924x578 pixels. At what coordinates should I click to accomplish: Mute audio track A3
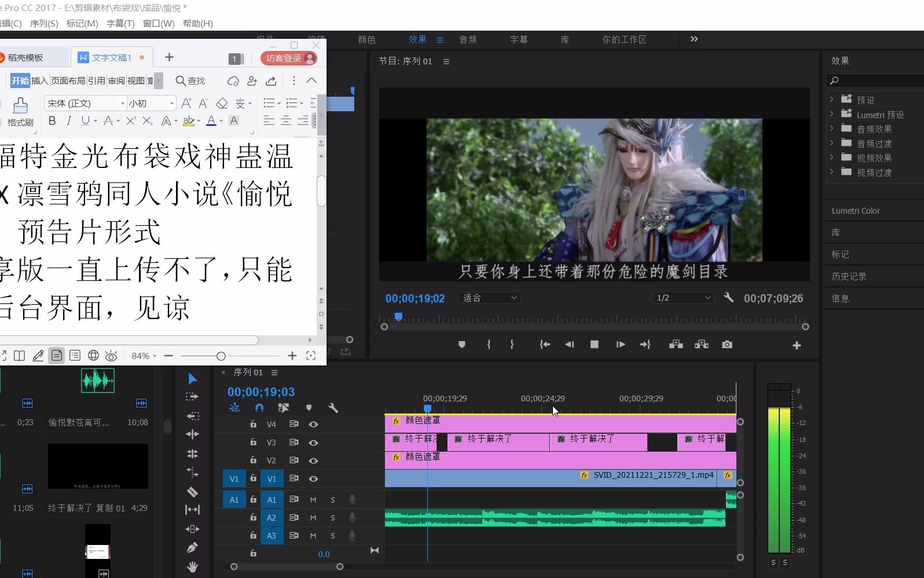pos(313,536)
